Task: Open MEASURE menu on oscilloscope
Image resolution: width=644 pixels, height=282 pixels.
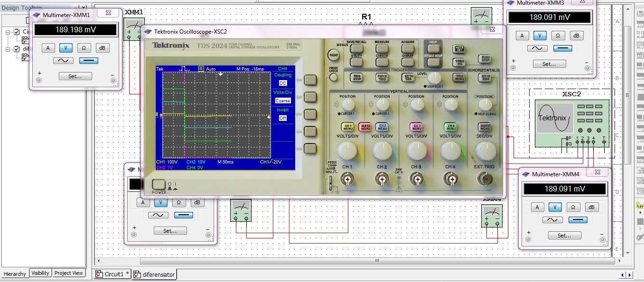Action: click(x=382, y=48)
